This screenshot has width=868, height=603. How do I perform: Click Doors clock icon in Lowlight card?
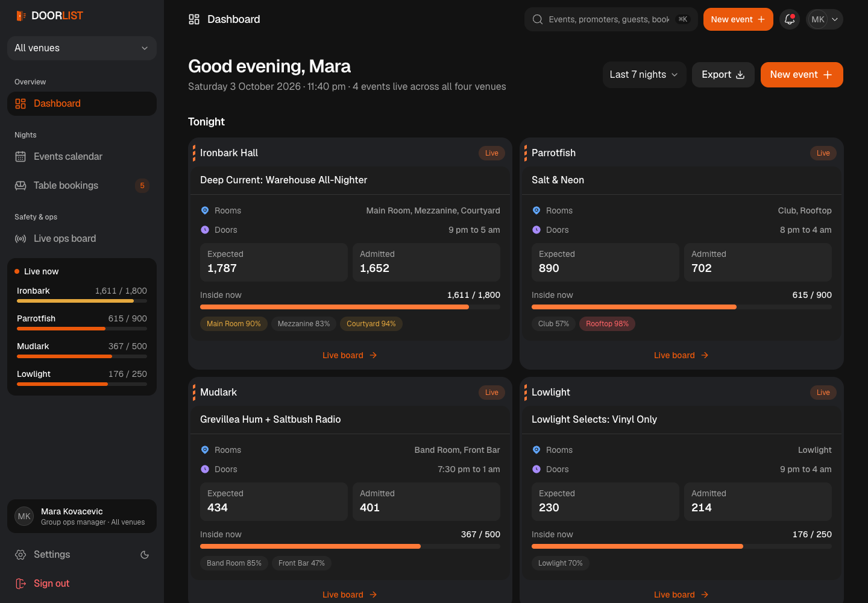tap(536, 469)
